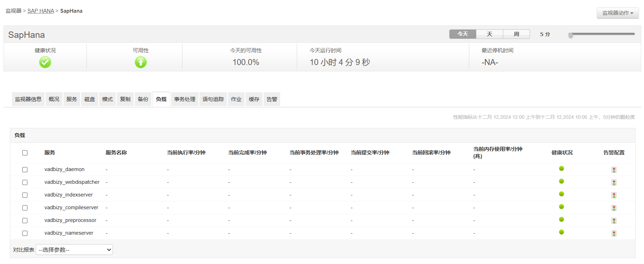
Task: Click health status dot for vadbizy_preprocessor
Action: [x=561, y=219]
